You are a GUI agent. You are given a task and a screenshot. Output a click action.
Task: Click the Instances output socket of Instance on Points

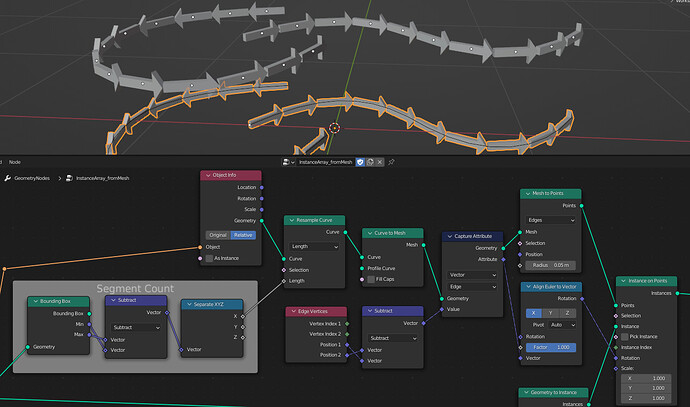[x=677, y=293]
